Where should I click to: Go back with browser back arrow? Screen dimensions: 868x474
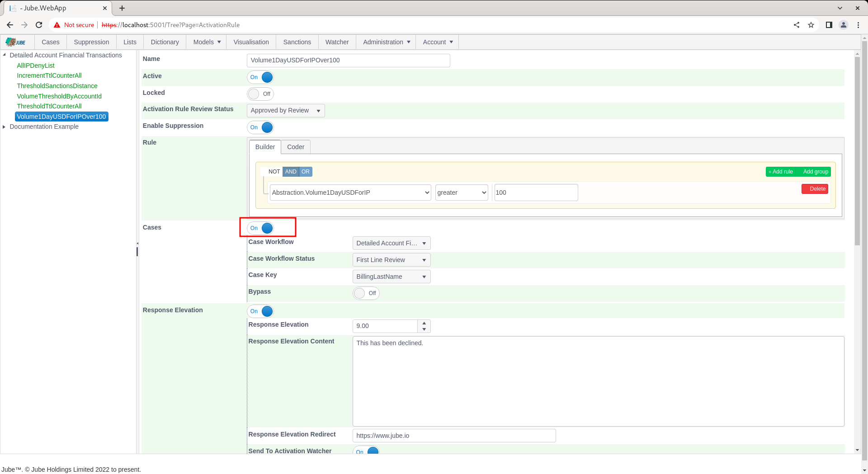10,25
